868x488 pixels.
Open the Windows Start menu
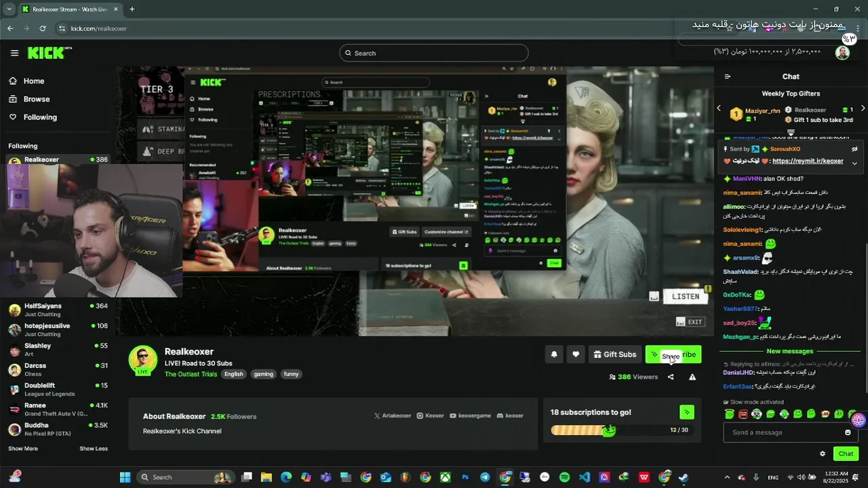coord(125,477)
